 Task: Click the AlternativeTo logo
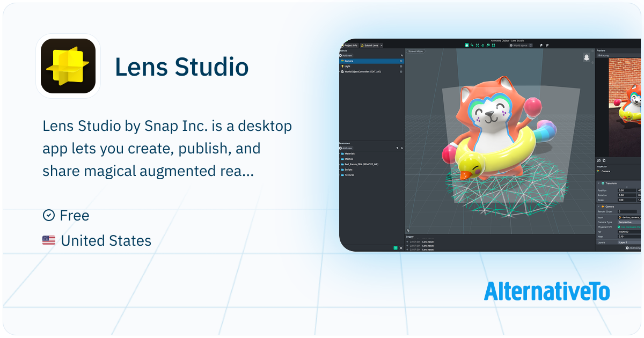point(547,291)
